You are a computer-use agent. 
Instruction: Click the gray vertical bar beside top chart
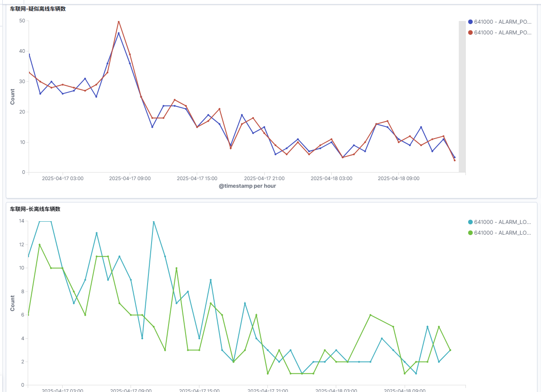[462, 97]
